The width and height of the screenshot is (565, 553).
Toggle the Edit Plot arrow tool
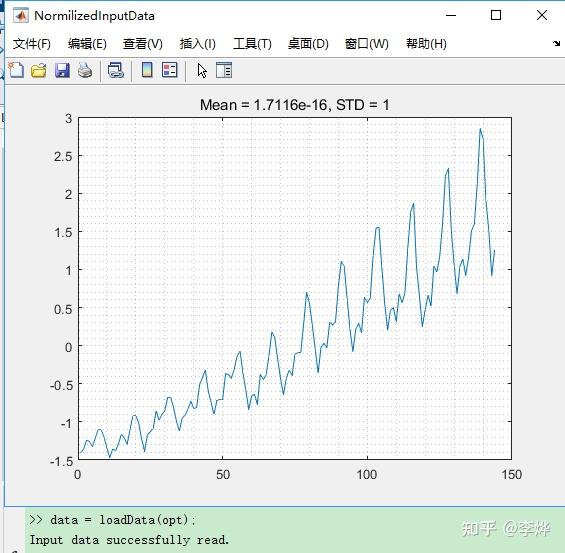pyautogui.click(x=202, y=70)
